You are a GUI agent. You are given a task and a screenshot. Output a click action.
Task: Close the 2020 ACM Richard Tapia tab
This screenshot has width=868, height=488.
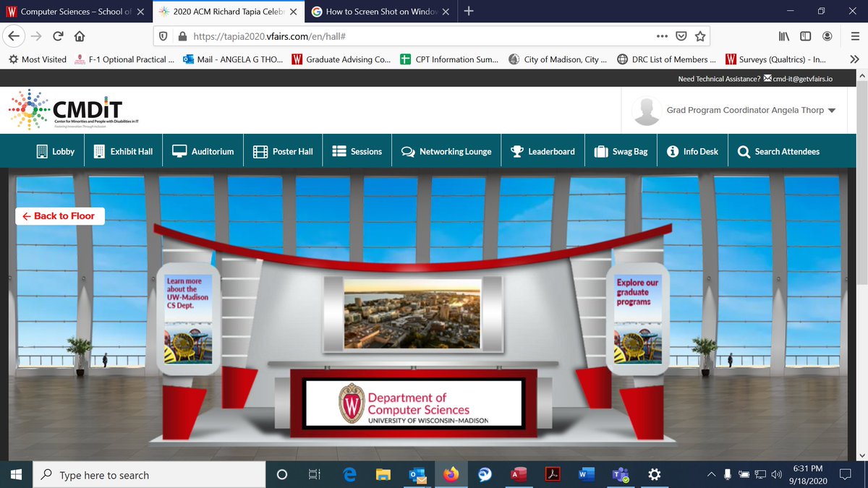[293, 12]
